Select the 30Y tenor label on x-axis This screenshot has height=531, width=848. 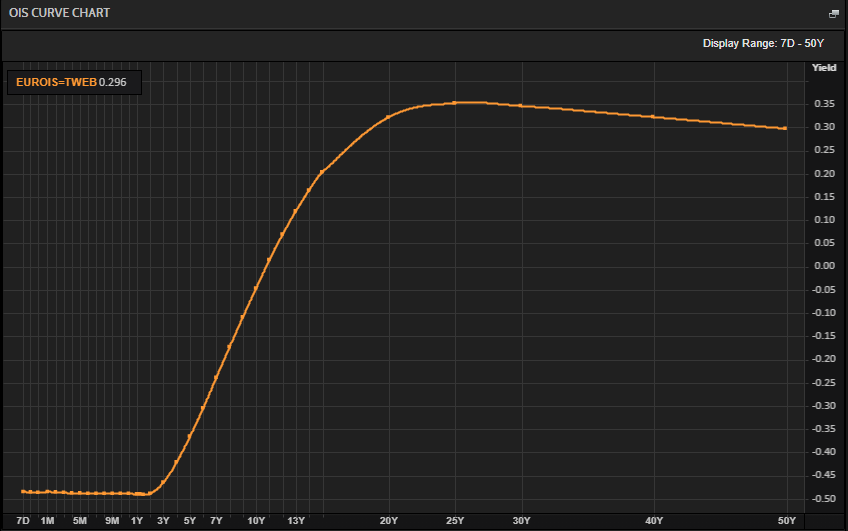pos(521,521)
